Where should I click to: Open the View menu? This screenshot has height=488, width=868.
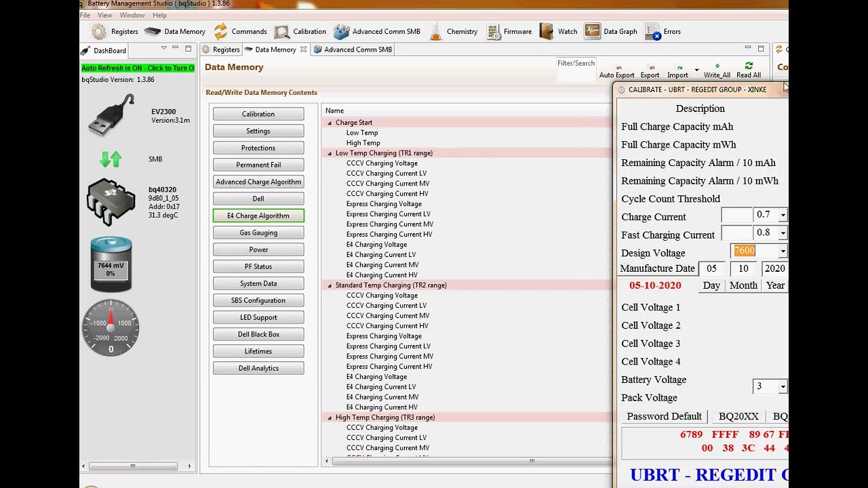[x=105, y=15]
